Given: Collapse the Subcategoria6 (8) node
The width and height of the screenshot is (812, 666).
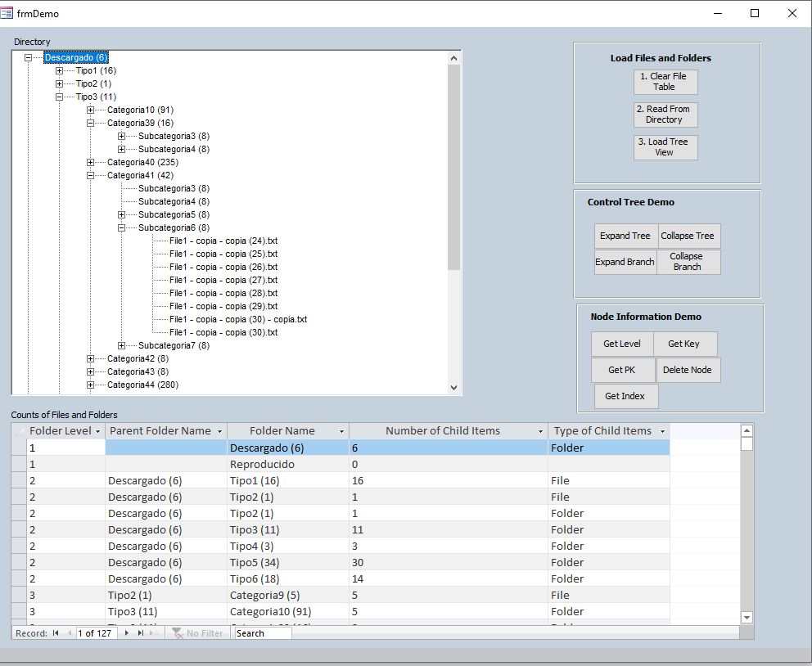Looking at the screenshot, I should point(121,227).
